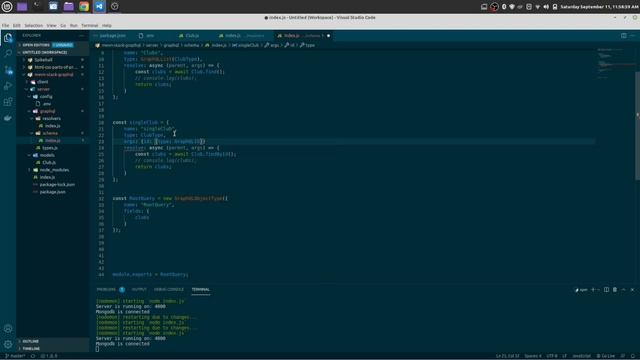Open the Source Control view
Image resolution: width=640 pixels, height=360 pixels.
tap(8, 70)
